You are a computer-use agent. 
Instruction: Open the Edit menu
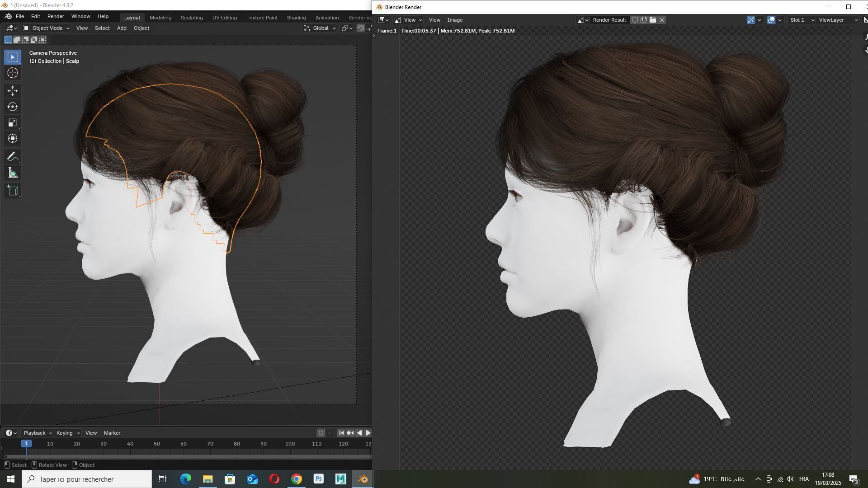click(x=35, y=16)
